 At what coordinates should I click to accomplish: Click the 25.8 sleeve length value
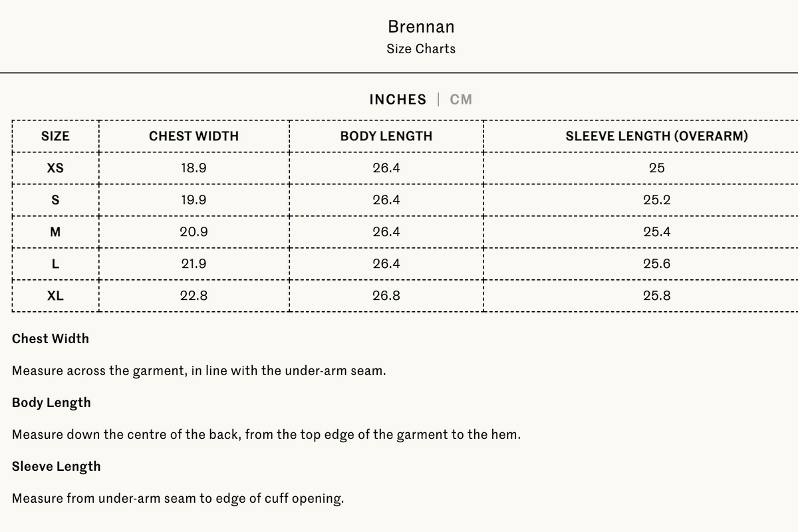click(657, 296)
